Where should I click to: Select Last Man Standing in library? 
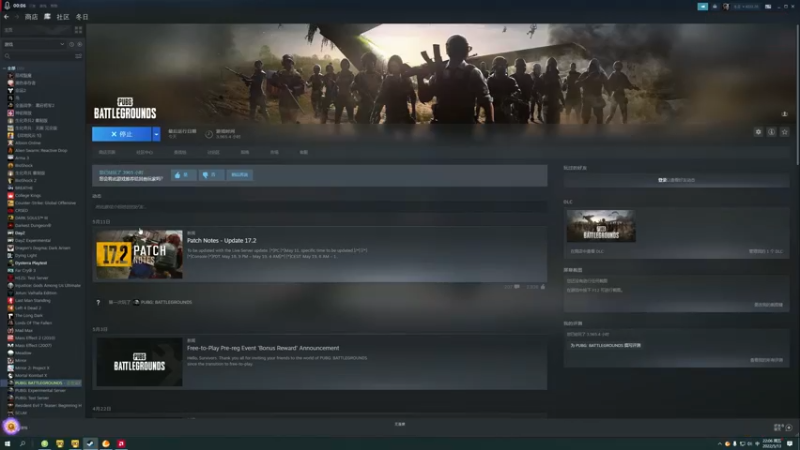tap(33, 301)
